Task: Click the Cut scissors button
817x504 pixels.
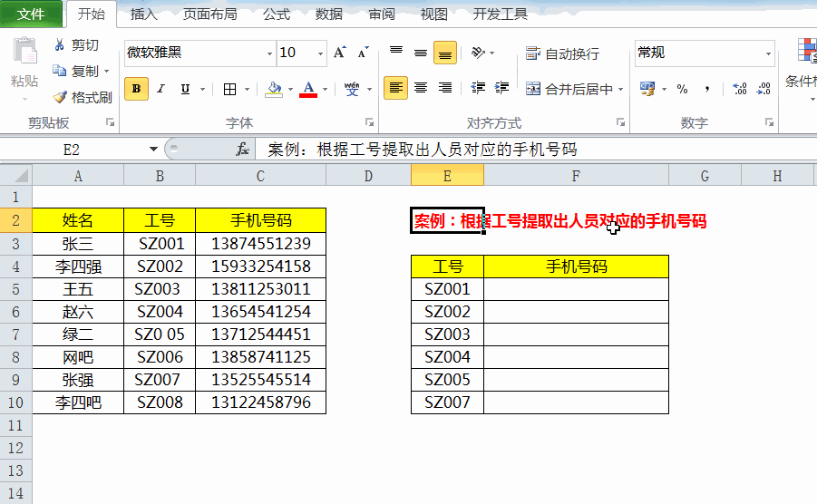Action: pos(76,45)
